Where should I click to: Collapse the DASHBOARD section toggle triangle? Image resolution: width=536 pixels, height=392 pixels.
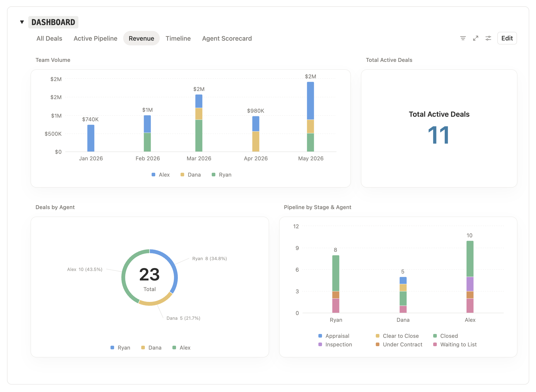[x=22, y=22]
